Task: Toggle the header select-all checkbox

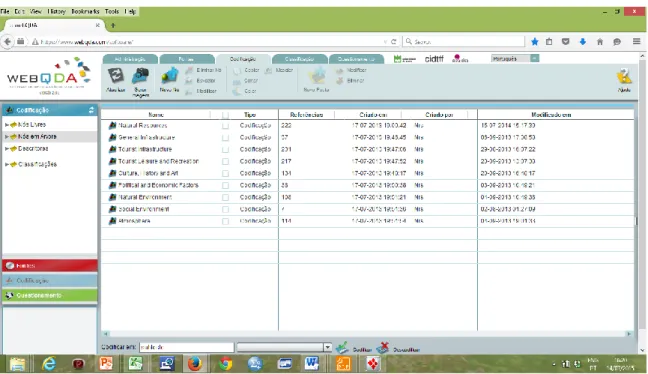Action: click(x=225, y=115)
